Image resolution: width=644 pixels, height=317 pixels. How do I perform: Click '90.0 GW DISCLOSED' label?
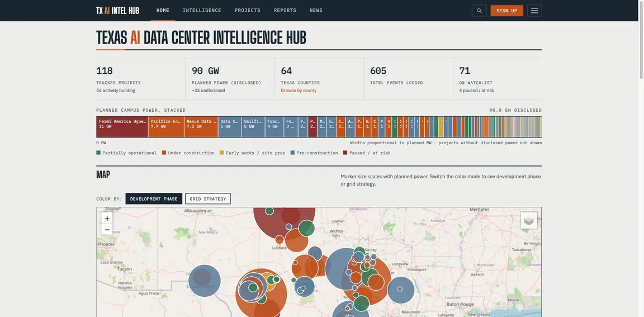[x=515, y=110]
